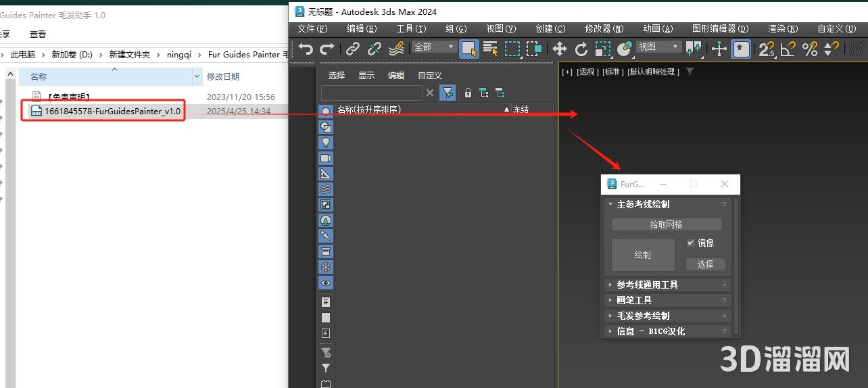Image resolution: width=868 pixels, height=388 pixels.
Task: Click the Use Pivot Point Center icon
Action: 694,49
